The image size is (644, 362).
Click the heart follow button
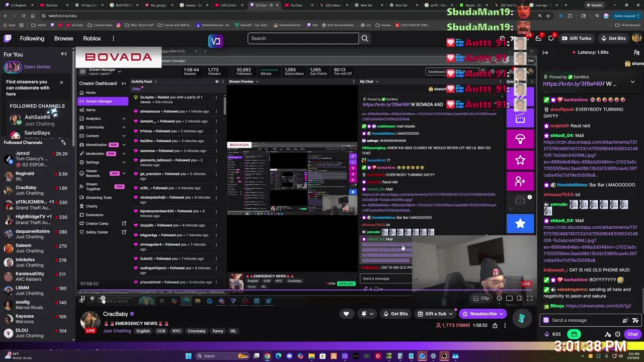pos(346,314)
